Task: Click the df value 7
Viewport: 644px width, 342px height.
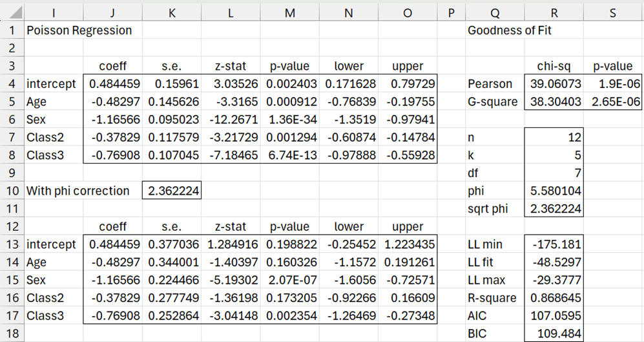Action: pos(554,173)
